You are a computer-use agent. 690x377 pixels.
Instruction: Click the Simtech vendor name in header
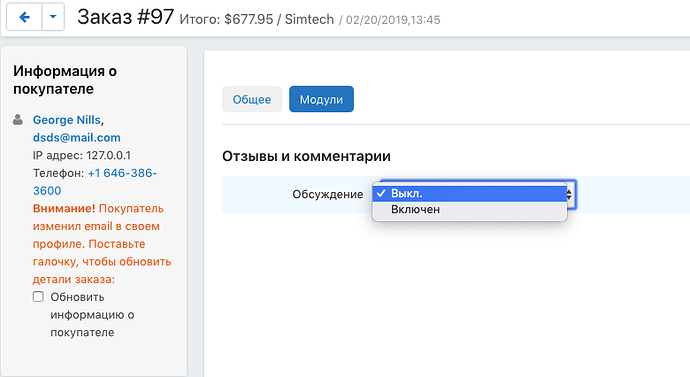coord(309,19)
